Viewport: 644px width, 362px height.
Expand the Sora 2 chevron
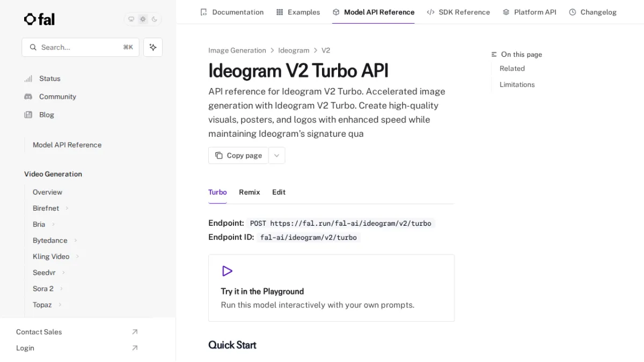(61, 289)
